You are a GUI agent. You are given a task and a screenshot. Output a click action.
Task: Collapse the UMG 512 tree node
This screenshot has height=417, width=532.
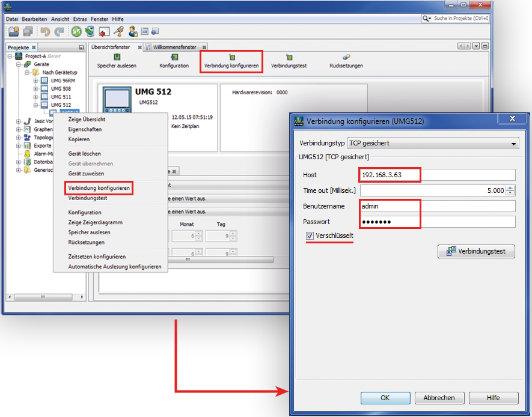click(x=35, y=105)
